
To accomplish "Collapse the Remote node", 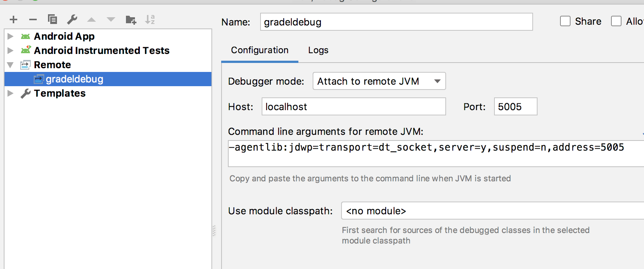I will [x=10, y=65].
